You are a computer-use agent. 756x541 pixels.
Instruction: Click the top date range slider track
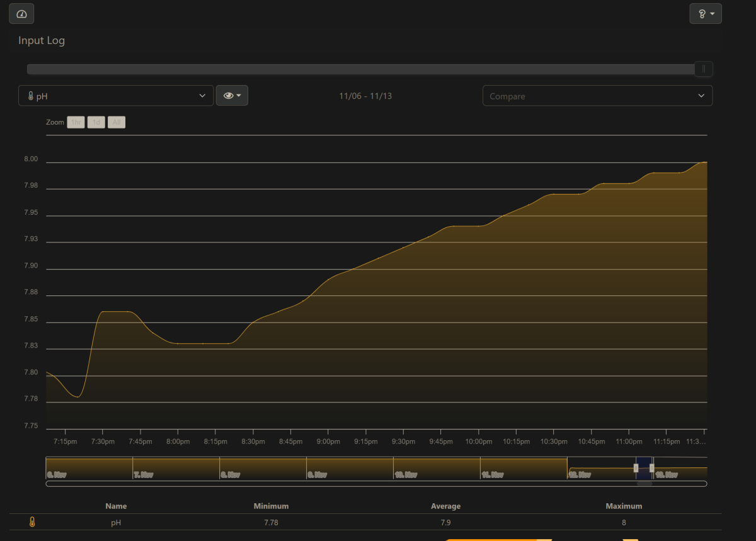[x=361, y=69]
